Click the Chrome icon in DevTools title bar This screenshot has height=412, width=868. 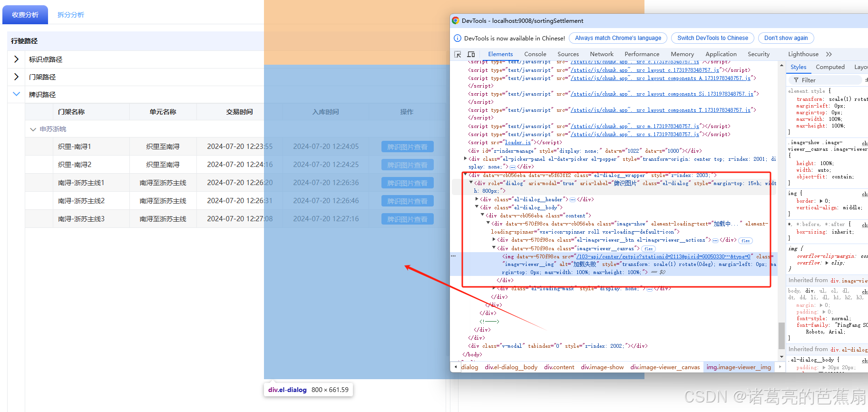coord(455,20)
